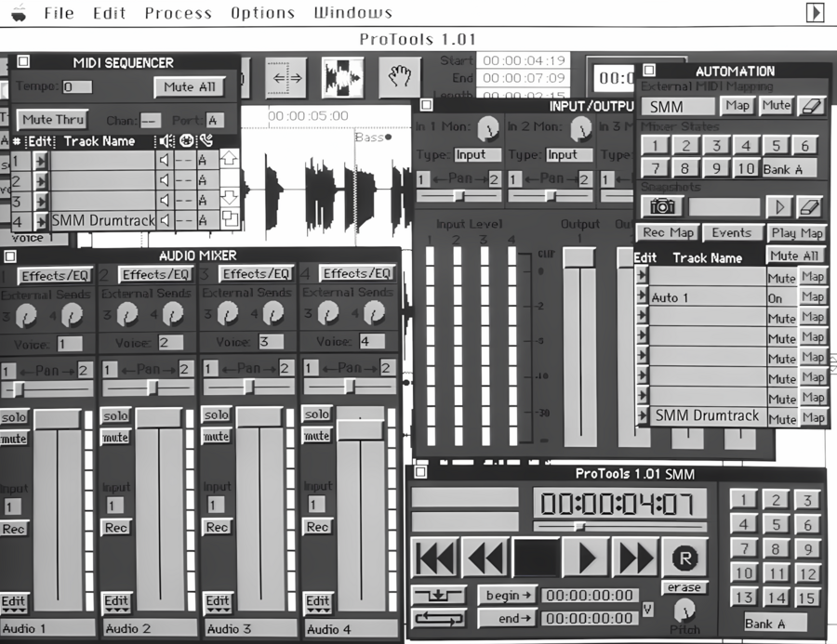Click edit arrow beside Auto 1 track
Image resolution: width=837 pixels, height=644 pixels.
click(x=642, y=296)
